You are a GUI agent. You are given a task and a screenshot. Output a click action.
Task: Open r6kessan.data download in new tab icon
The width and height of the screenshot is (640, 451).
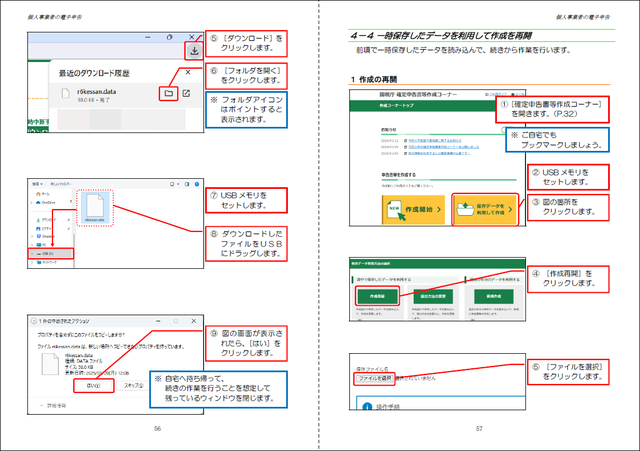(186, 93)
